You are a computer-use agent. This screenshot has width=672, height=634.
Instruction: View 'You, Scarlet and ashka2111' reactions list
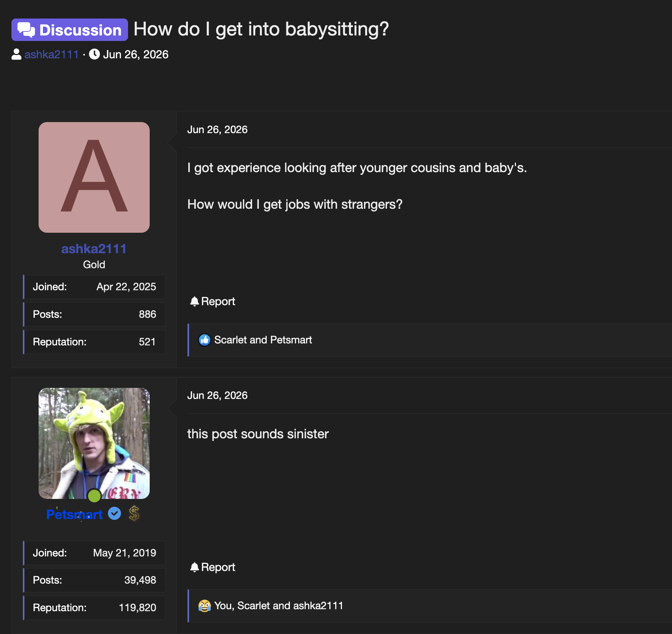279,606
